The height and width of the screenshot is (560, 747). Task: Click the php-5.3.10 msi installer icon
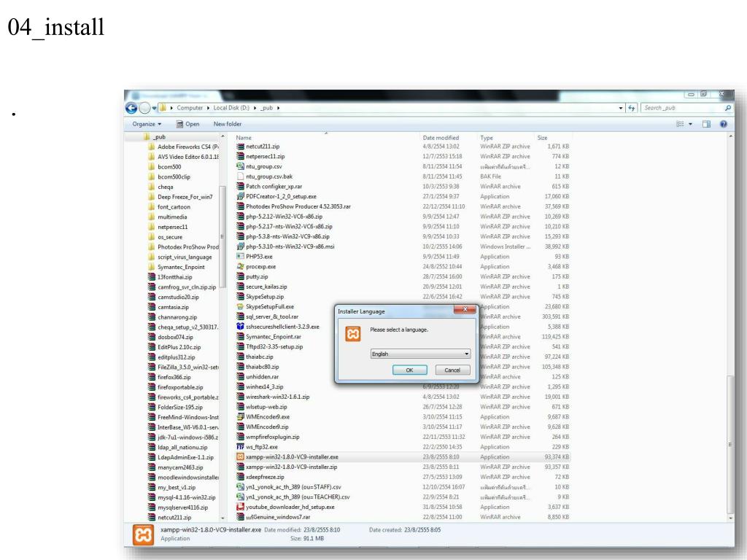click(x=240, y=246)
